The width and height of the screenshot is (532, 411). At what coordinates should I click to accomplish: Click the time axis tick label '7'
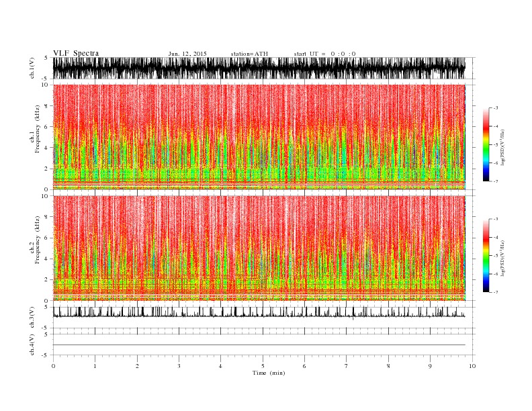(346, 366)
